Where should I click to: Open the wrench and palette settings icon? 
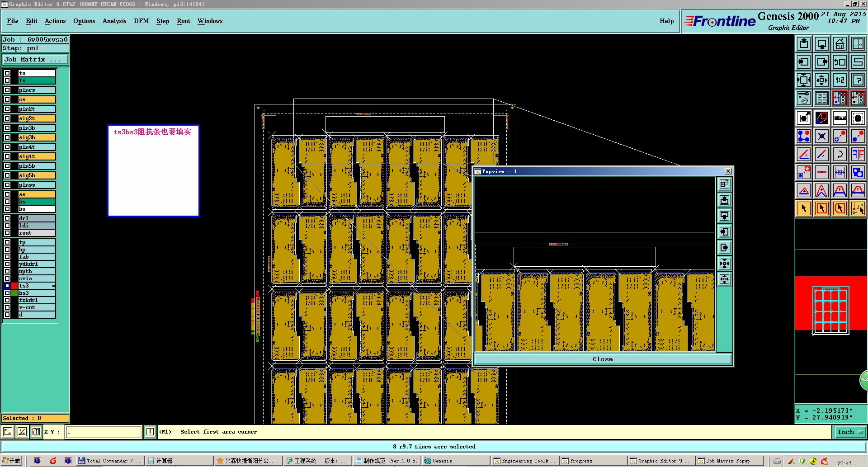[804, 98]
